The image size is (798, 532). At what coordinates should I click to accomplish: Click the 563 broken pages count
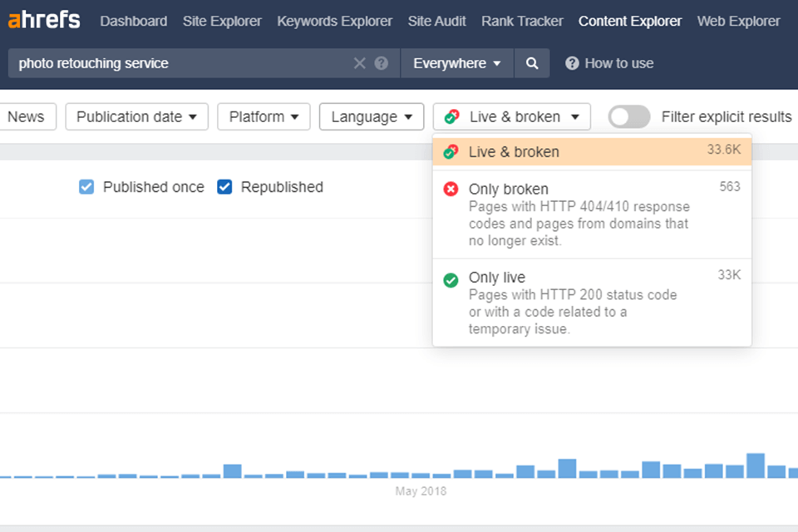730,186
